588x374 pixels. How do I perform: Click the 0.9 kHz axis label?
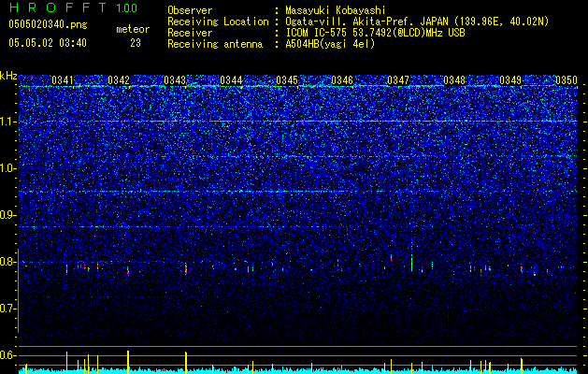click(7, 215)
